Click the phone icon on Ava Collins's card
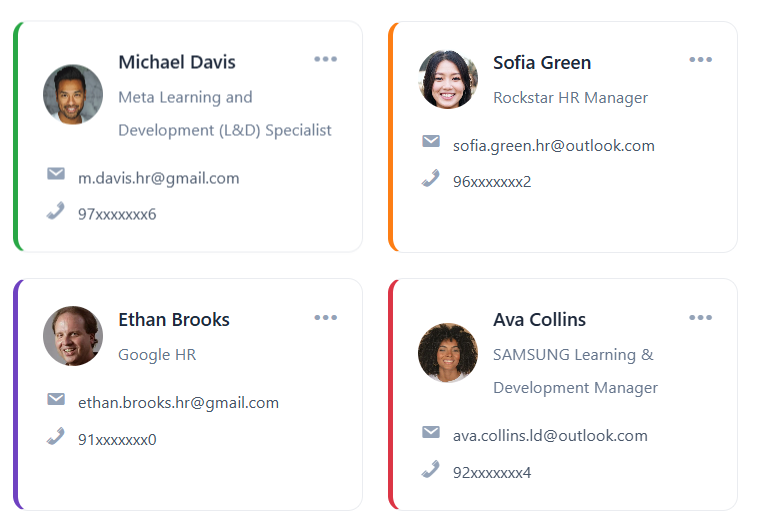Viewport: 758px width, 522px height. (x=431, y=469)
